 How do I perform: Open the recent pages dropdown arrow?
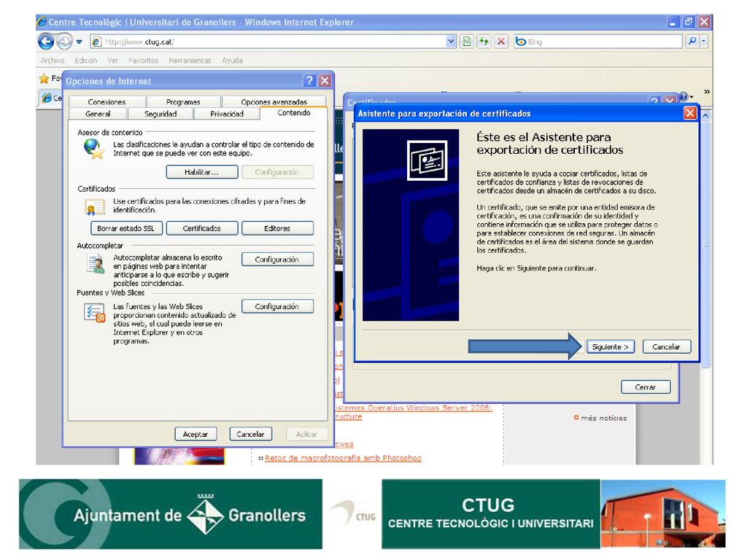[x=79, y=42]
